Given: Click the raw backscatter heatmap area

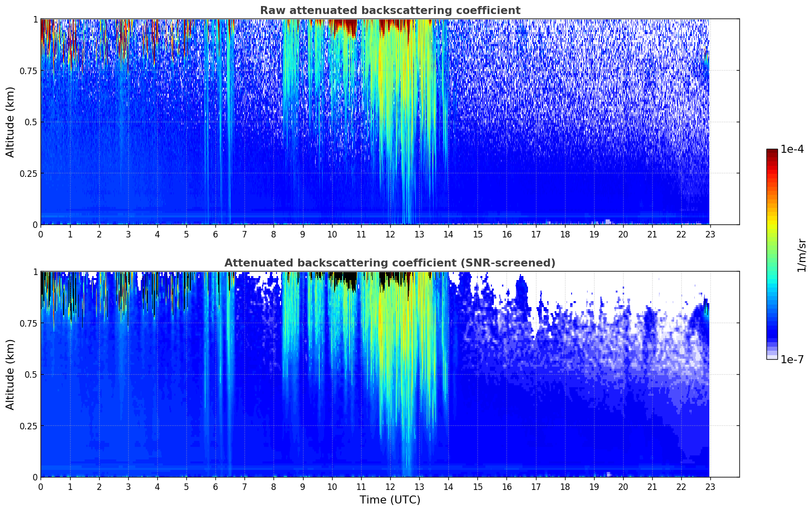Looking at the screenshot, I should click(390, 122).
